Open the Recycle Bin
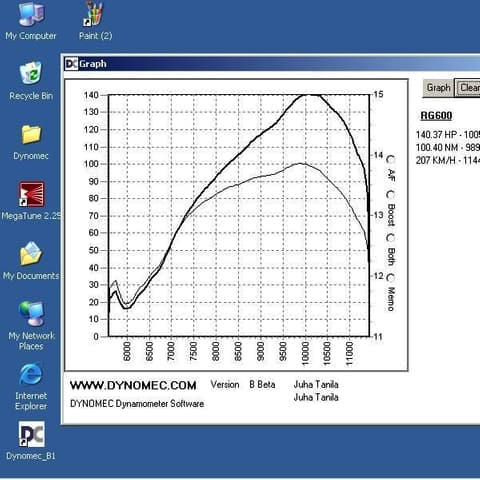 tap(31, 80)
